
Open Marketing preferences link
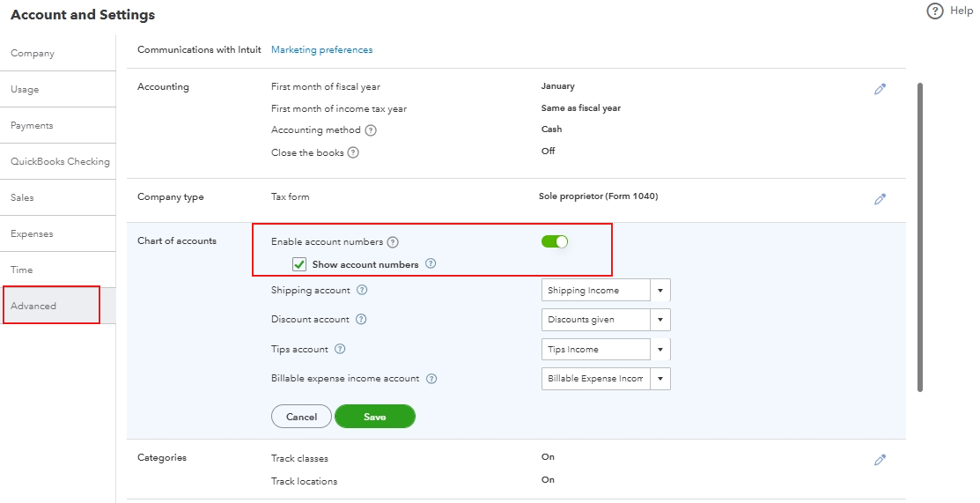tap(321, 50)
